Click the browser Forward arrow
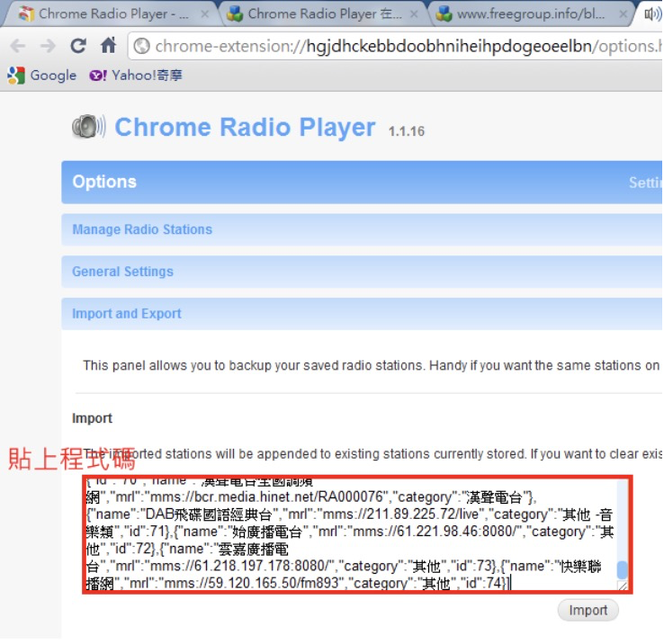 click(x=48, y=46)
